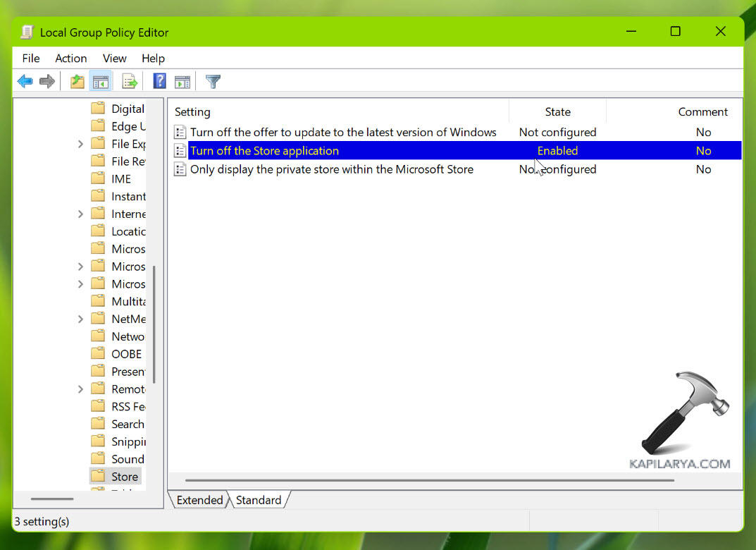Open Help via blue question mark icon
Screen dimensions: 756x550
click(x=159, y=82)
